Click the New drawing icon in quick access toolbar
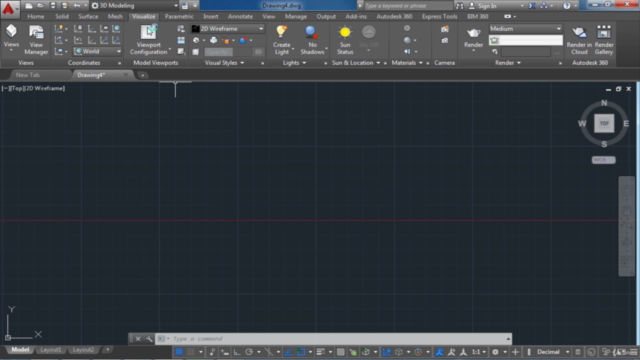Screen dimensions: 640x360 pos(29,6)
